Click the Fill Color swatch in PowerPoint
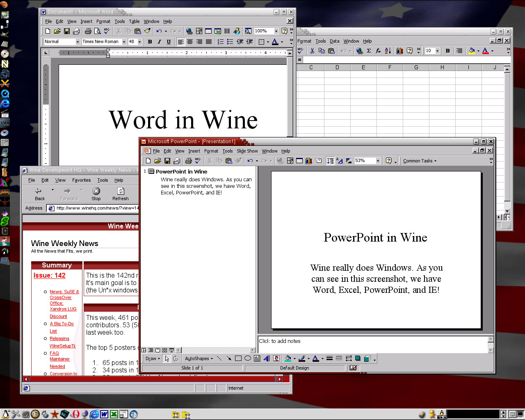The height and width of the screenshot is (420, 525). pos(288,358)
